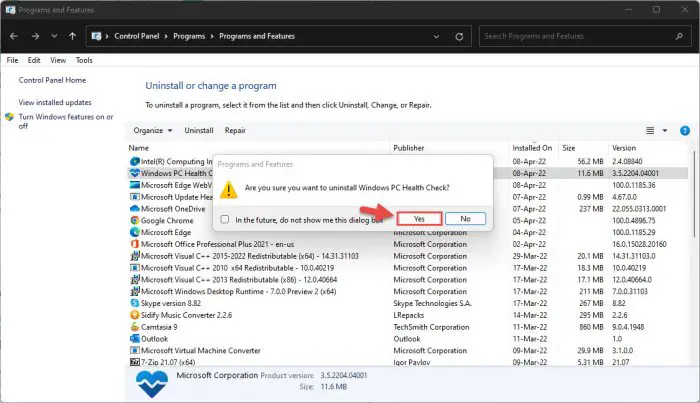Screen dimensions: 700x403
Task: Click Control Panel in the breadcrumb
Action: (137, 36)
